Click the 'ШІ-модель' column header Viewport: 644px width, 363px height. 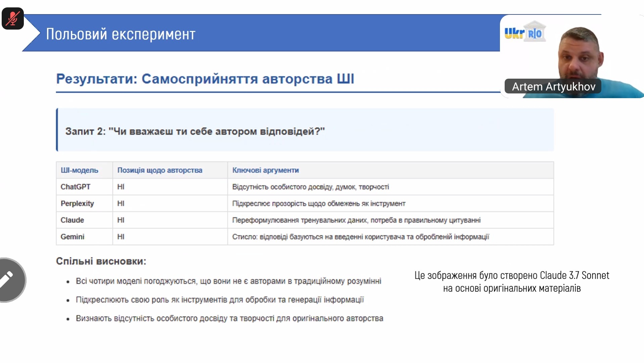79,170
